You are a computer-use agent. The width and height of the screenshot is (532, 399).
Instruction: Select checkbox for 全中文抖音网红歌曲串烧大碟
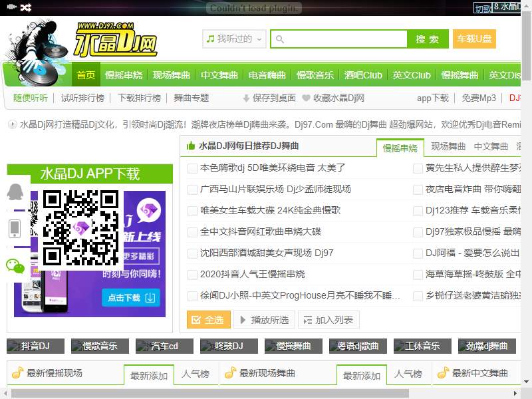[192, 232]
